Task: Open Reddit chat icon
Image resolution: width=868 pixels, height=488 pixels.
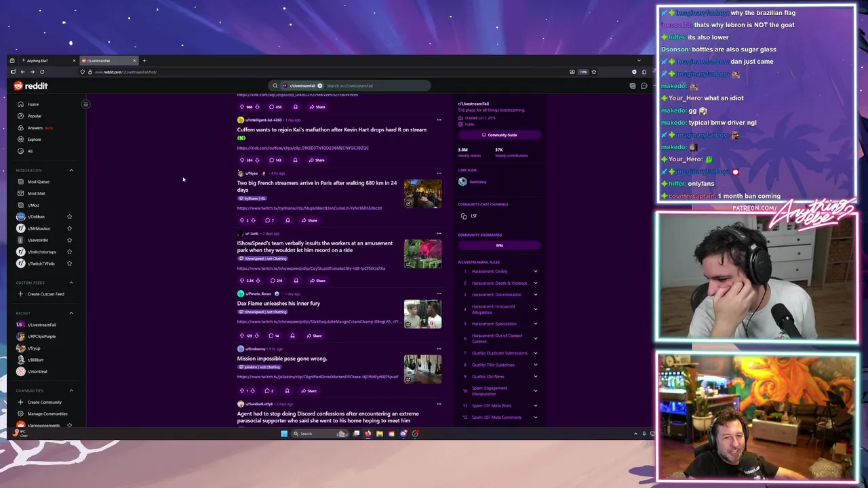Action: tap(644, 86)
